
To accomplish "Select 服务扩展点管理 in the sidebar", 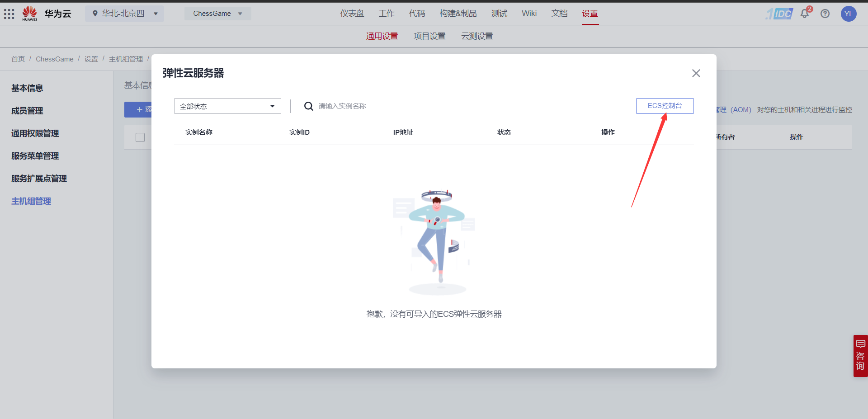I will tap(39, 178).
